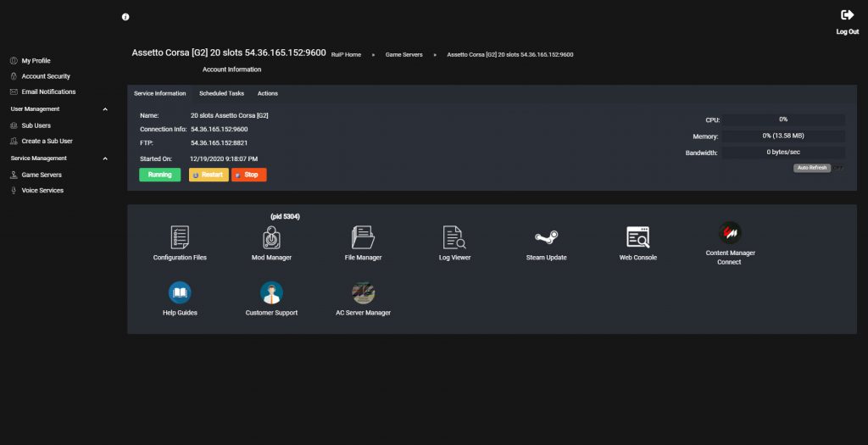
Task: Launch Steam Update icon
Action: point(547,237)
